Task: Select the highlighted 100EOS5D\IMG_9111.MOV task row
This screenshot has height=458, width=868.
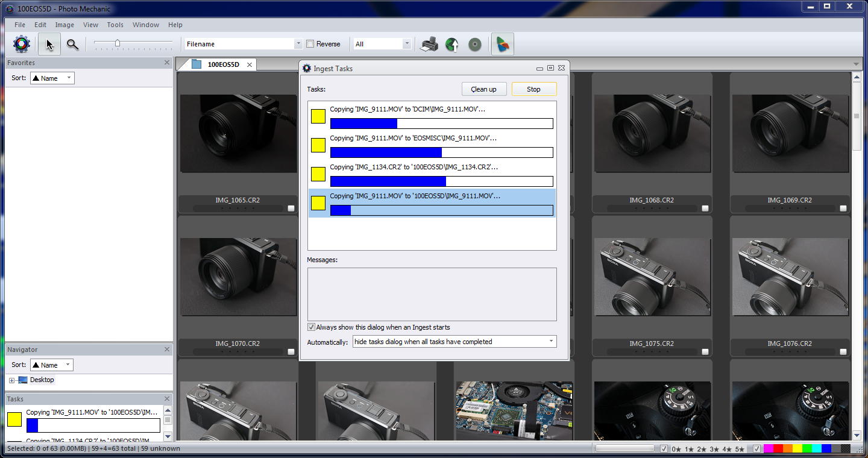Action: coord(432,203)
